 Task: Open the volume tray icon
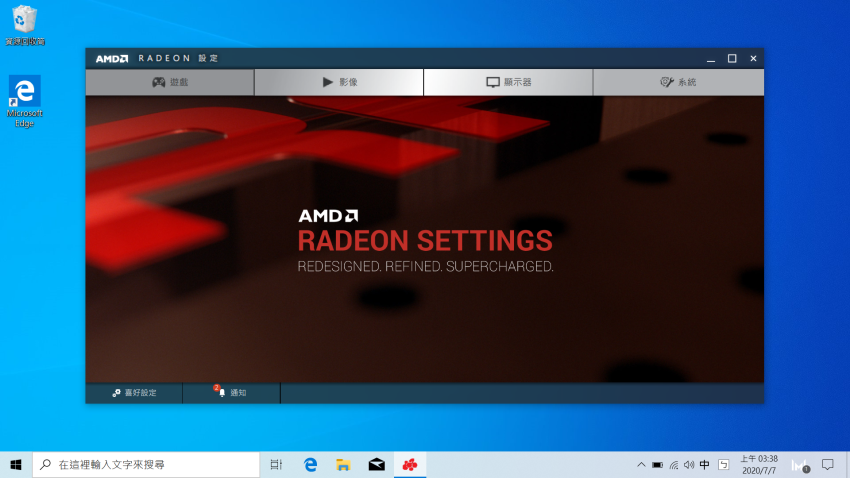(x=689, y=464)
